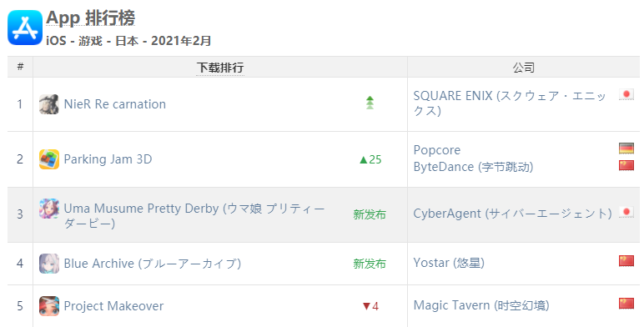Click the App Store logo icon
The image size is (644, 327).
[25, 28]
